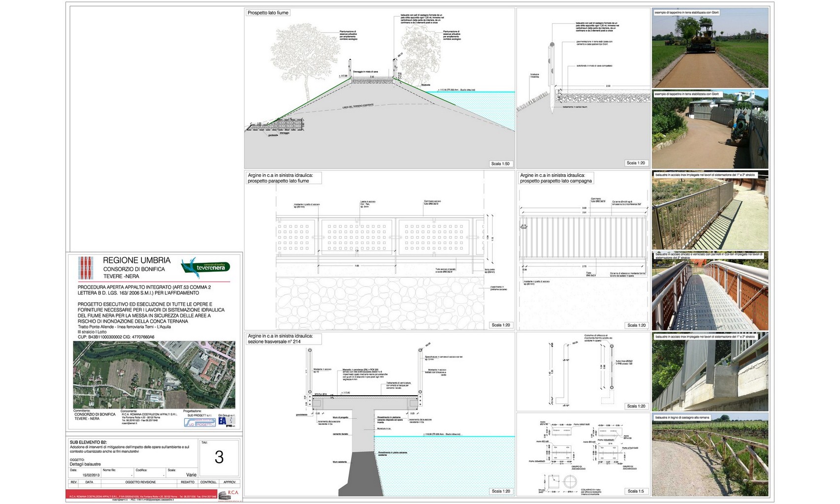
Task: Click the date '15/02/2013'
Action: (x=91, y=475)
